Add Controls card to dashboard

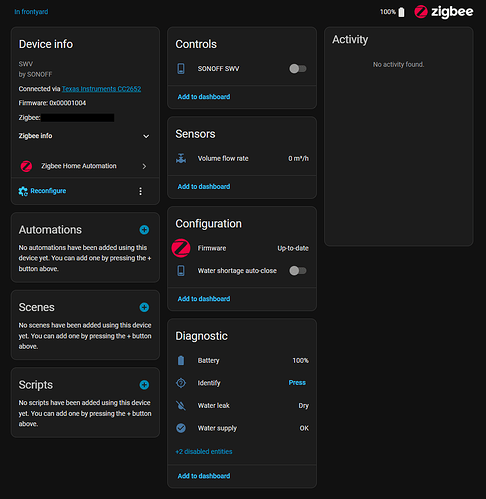(x=204, y=97)
